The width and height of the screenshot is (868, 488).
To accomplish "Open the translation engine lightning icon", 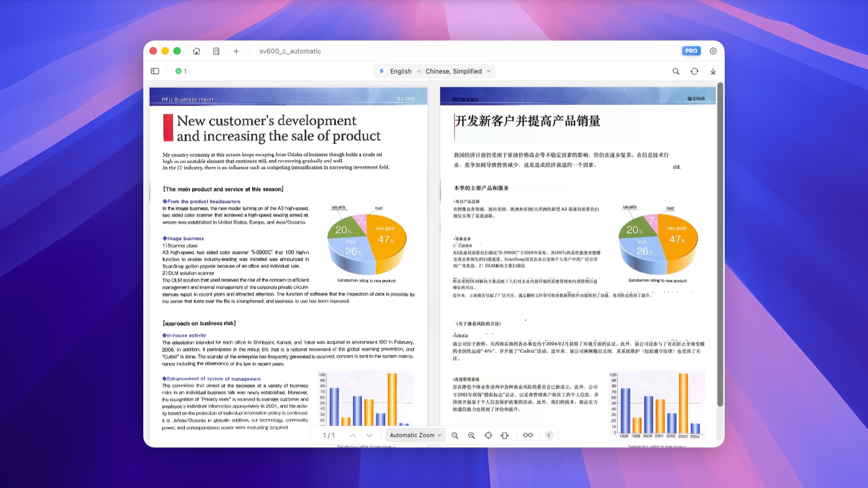I will [381, 71].
